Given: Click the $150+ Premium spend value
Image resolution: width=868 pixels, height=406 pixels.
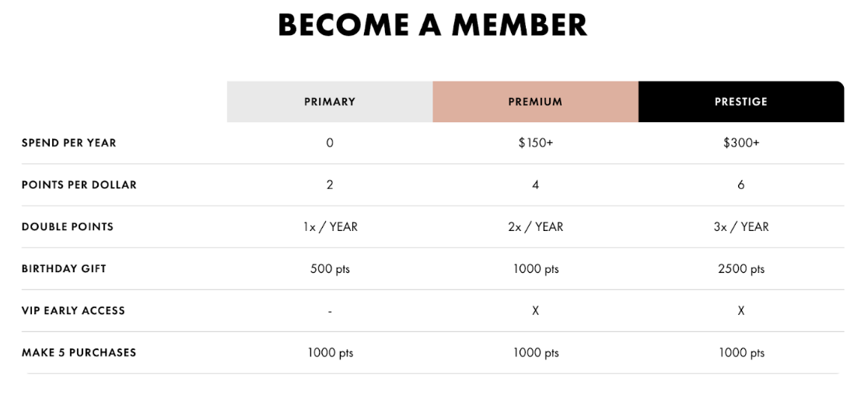Looking at the screenshot, I should 535,143.
